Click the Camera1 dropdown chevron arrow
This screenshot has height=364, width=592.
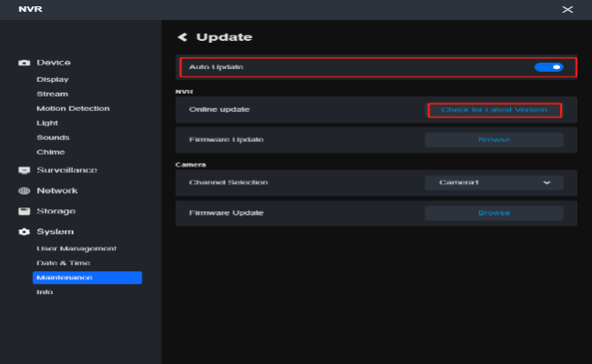(x=546, y=183)
